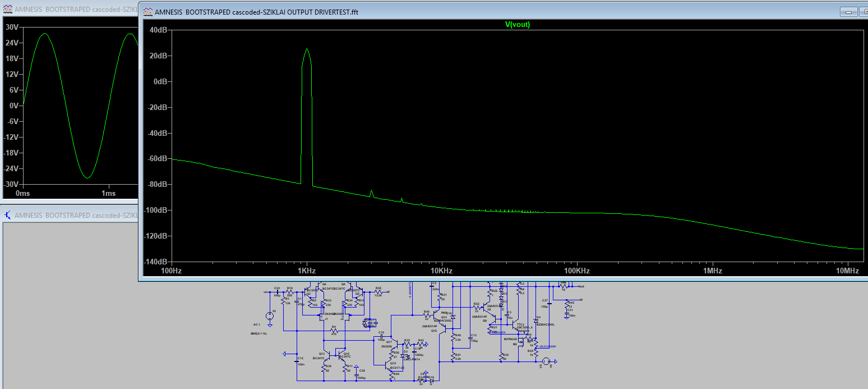
Task: Select capacitor C1 470p in the schematic
Action: (x=297, y=301)
